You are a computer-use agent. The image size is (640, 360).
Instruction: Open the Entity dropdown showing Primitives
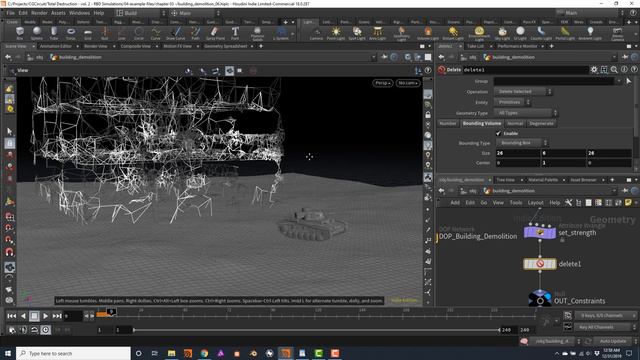pos(512,102)
